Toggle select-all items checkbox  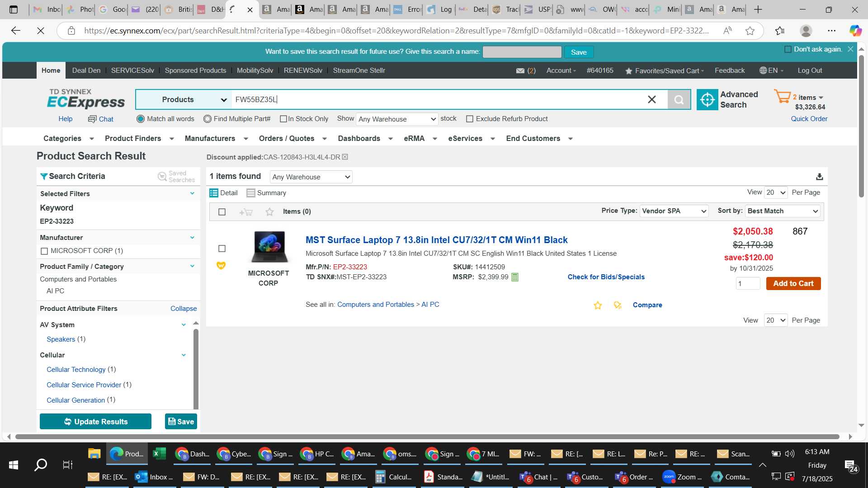(222, 212)
